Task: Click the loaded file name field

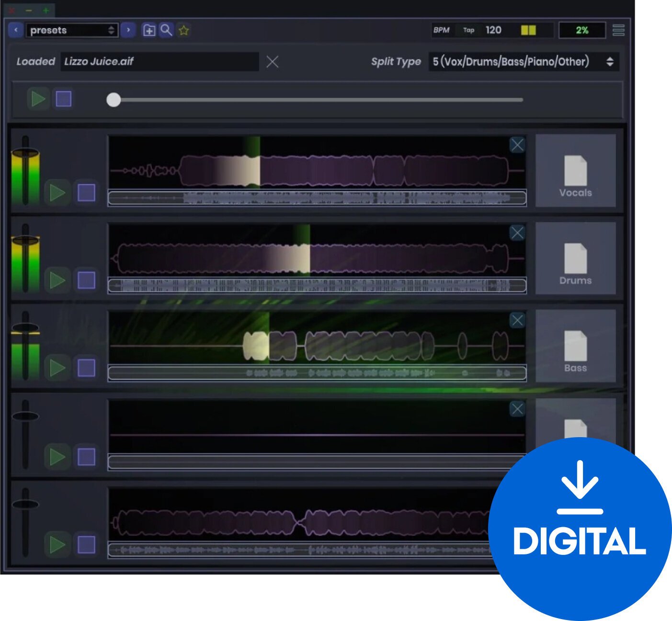Action: (159, 61)
